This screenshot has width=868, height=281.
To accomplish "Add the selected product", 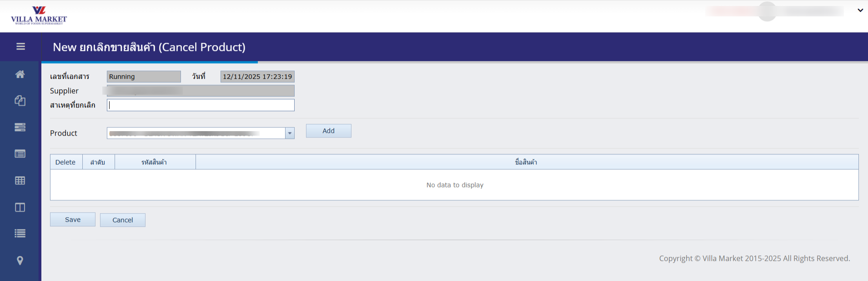I will point(329,131).
